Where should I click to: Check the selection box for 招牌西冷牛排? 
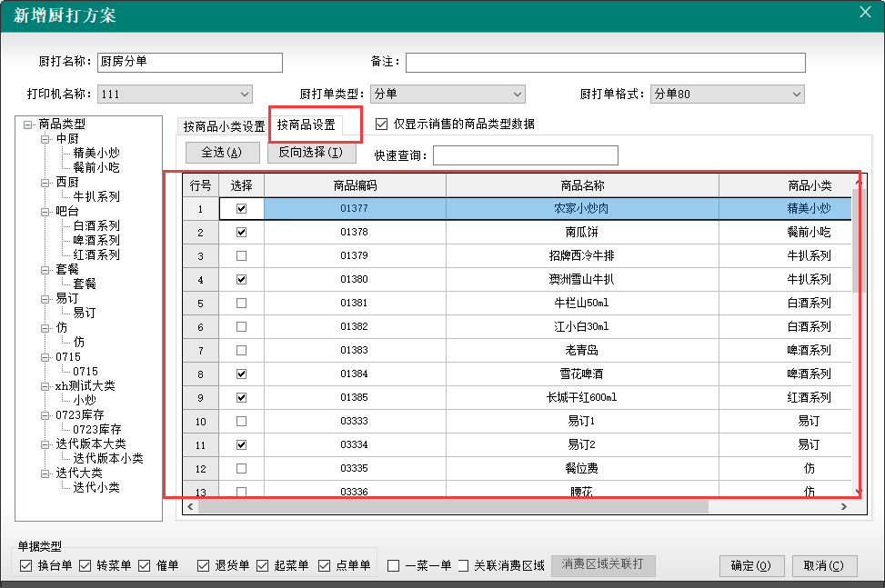click(x=242, y=255)
